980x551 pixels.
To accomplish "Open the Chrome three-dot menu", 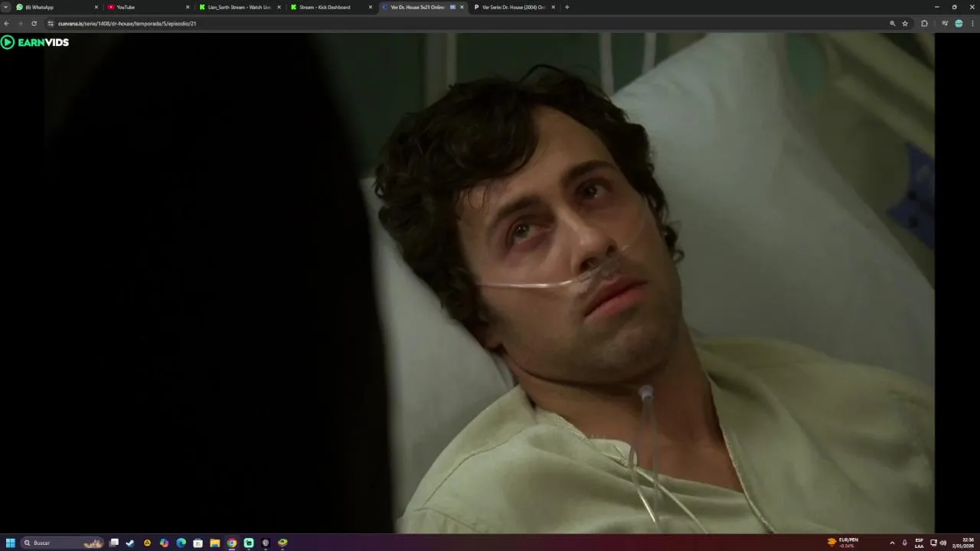I will tap(972, 24).
